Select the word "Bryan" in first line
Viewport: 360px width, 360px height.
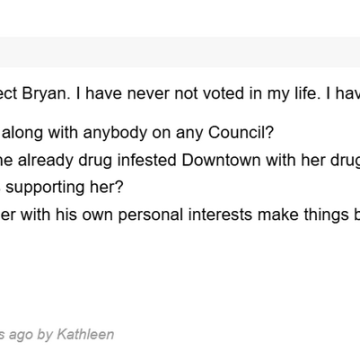click(44, 94)
